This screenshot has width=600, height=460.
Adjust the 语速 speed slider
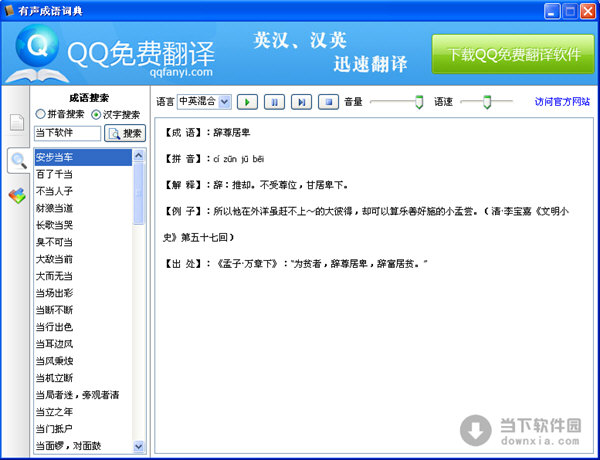(x=487, y=102)
